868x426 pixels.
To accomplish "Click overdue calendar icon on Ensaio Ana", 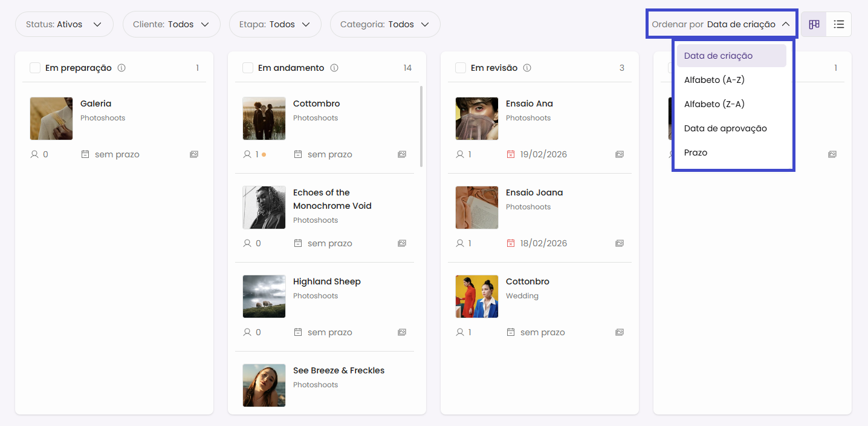I will coord(511,154).
